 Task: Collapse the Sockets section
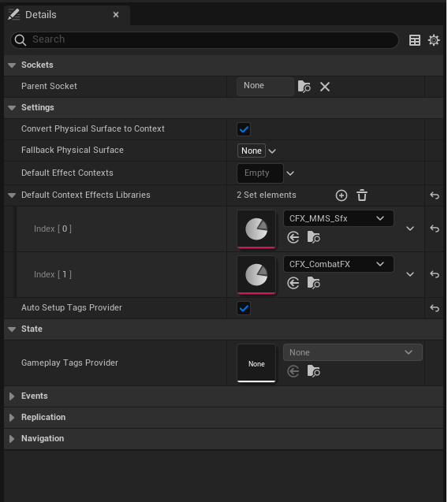tap(12, 65)
